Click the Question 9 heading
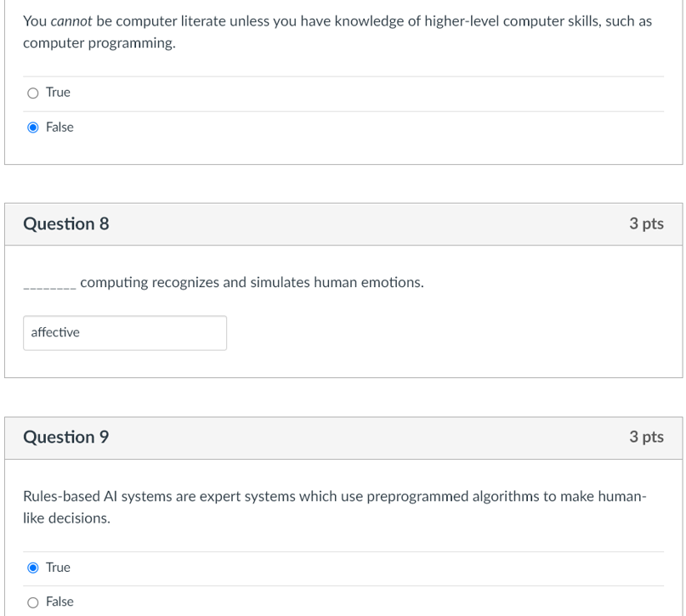Viewport: 686px width, 616px height. 66,438
